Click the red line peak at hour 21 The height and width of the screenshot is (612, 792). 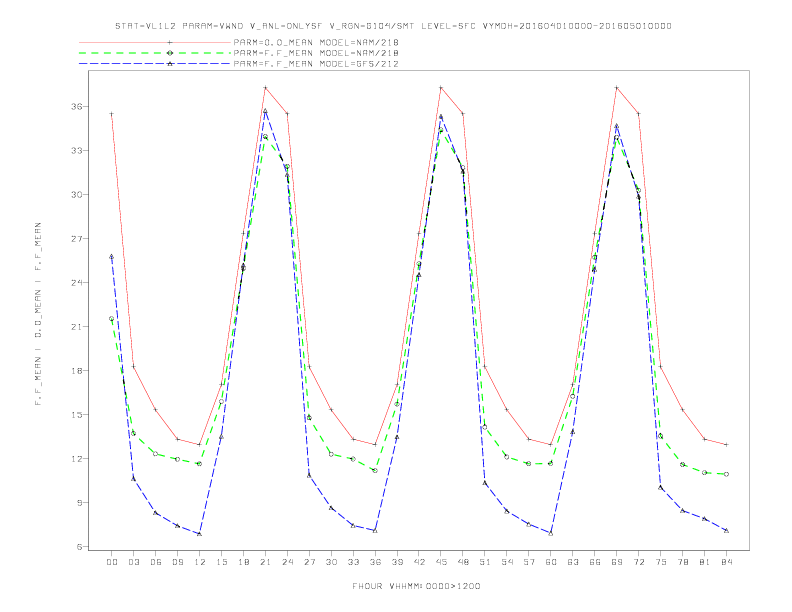265,88
